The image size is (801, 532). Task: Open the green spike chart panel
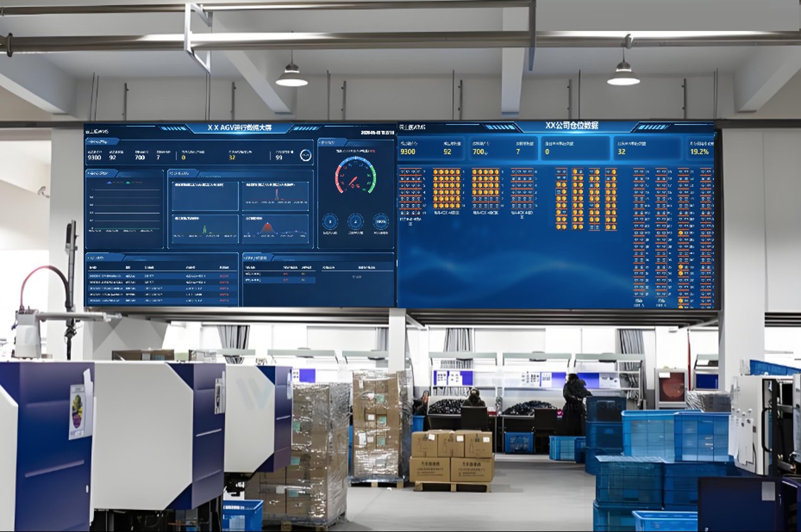pyautogui.click(x=205, y=229)
